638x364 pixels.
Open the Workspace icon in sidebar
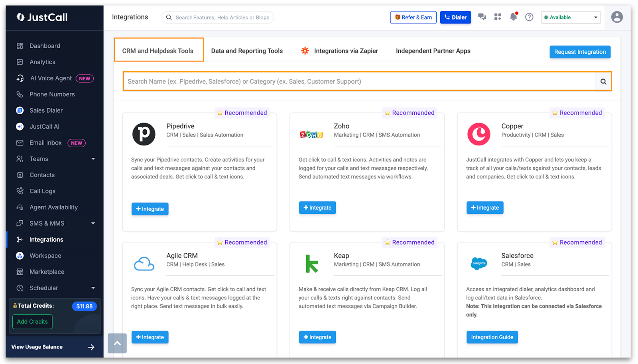(x=20, y=256)
